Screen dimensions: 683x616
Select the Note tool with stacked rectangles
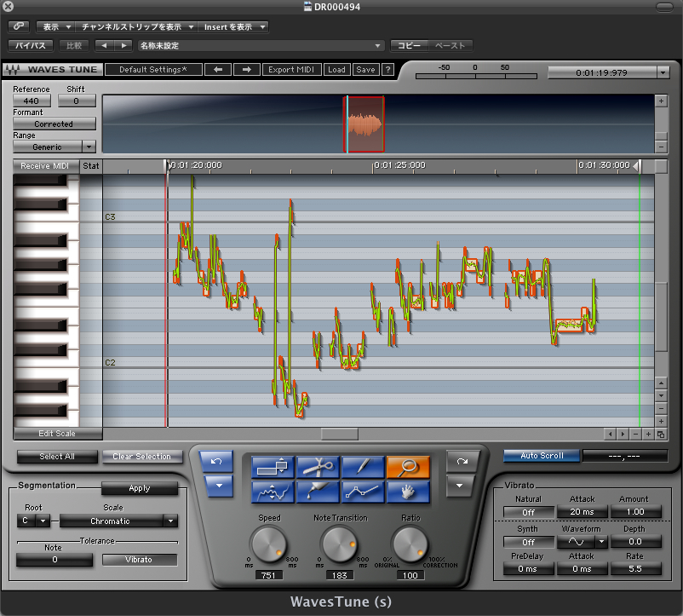click(x=273, y=467)
